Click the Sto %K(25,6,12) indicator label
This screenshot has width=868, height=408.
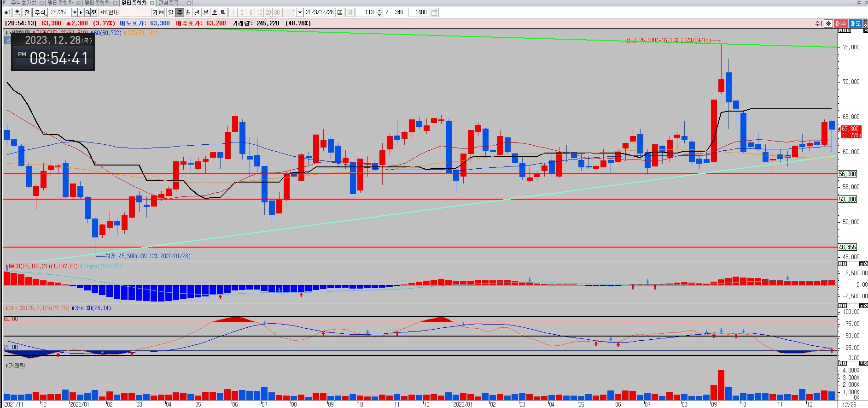pyautogui.click(x=38, y=308)
